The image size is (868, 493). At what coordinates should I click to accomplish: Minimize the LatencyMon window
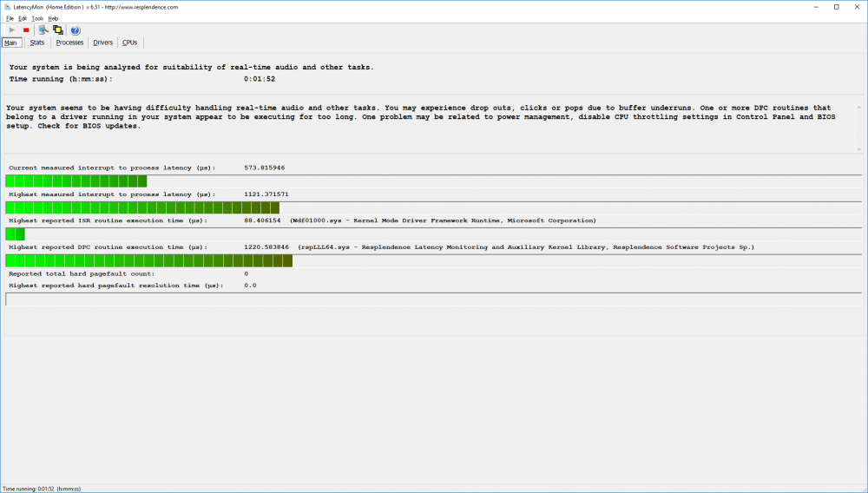click(x=817, y=7)
